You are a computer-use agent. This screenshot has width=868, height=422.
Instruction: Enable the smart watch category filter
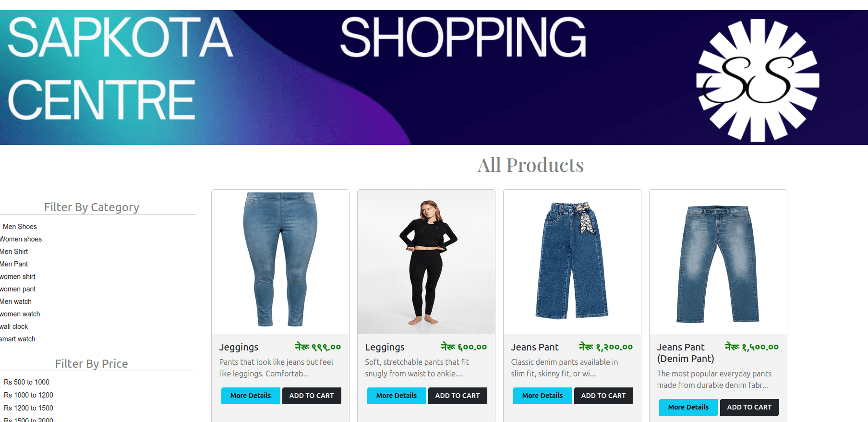click(18, 339)
